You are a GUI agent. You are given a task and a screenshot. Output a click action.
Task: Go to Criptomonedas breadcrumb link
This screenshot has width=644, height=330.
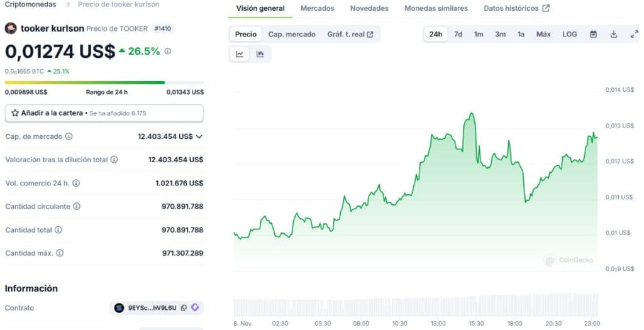tap(30, 4)
